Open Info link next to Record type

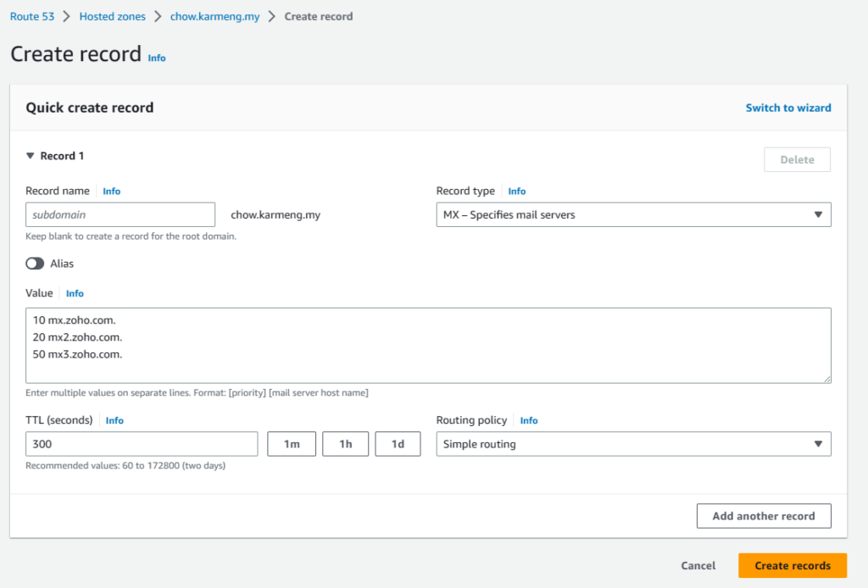517,191
